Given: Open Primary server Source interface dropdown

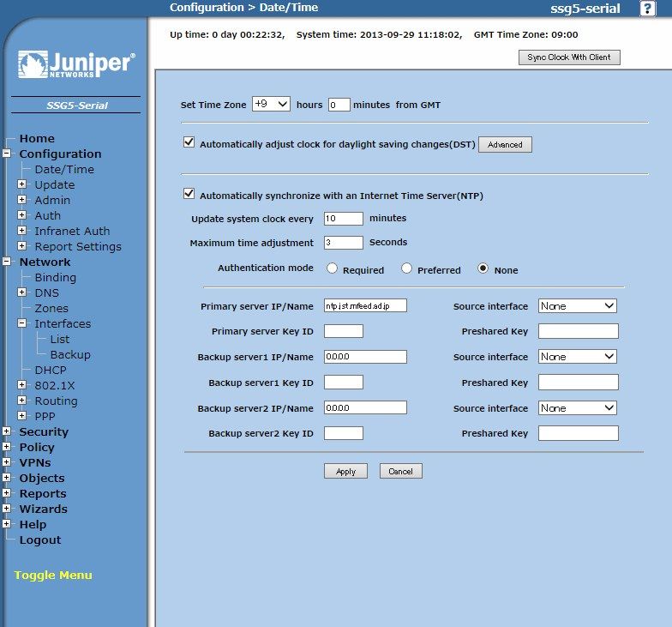Looking at the screenshot, I should (578, 306).
